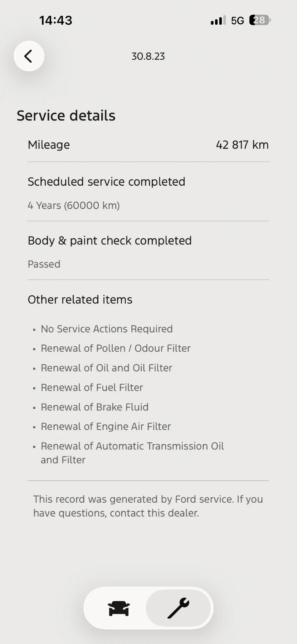The width and height of the screenshot is (297, 644).
Task: Tap the 5G network indicator
Action: [237, 21]
